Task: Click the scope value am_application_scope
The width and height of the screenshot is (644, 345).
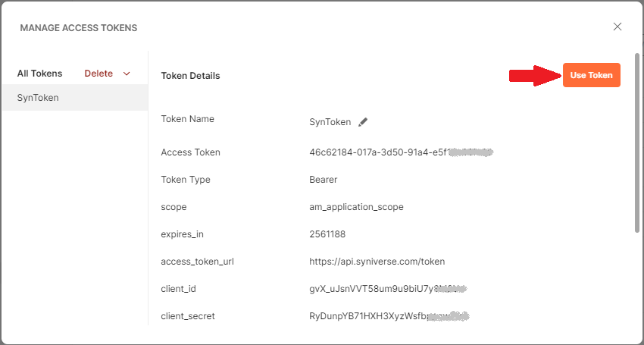Action: tap(356, 207)
